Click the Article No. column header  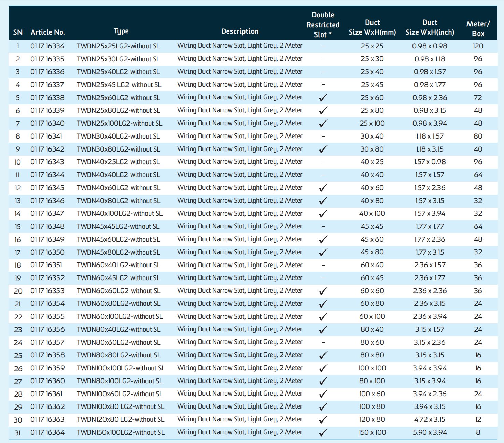[x=47, y=32]
